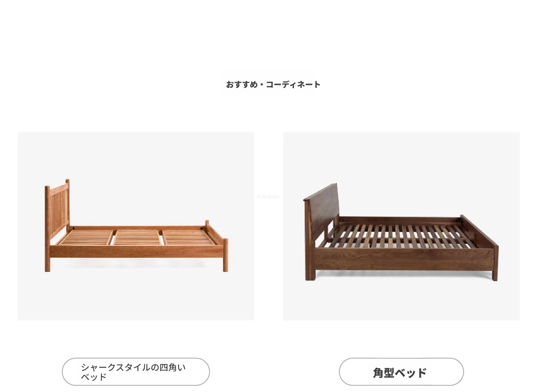The image size is (536, 392).
Task: Click the faint watermark between the two images
Action: [x=268, y=197]
